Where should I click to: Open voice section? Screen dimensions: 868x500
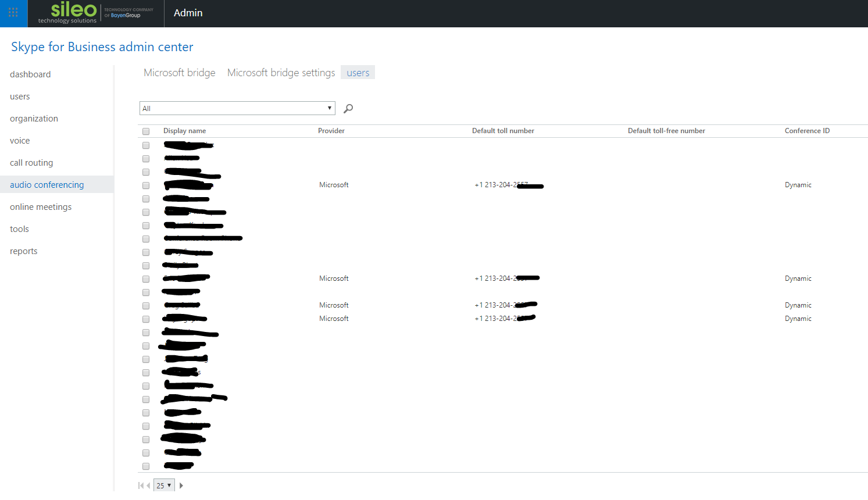20,141
